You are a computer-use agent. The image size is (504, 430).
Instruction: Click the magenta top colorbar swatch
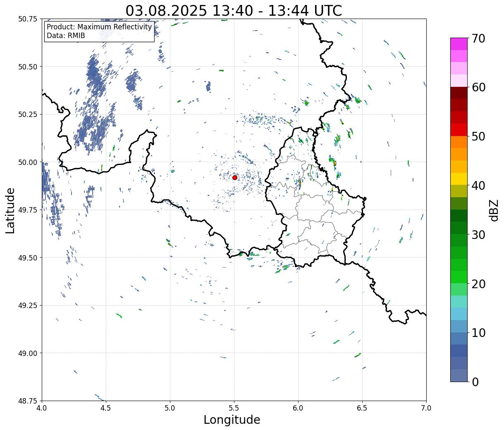pos(459,44)
